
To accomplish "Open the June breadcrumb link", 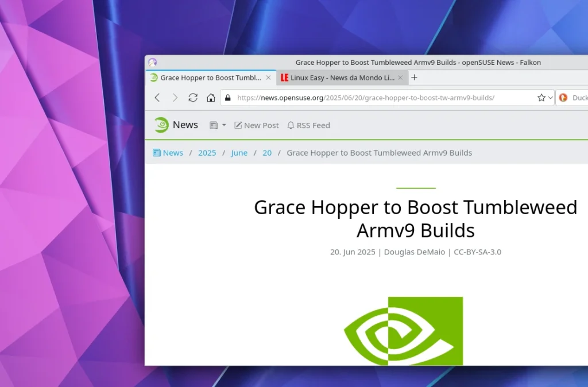I will pyautogui.click(x=239, y=153).
